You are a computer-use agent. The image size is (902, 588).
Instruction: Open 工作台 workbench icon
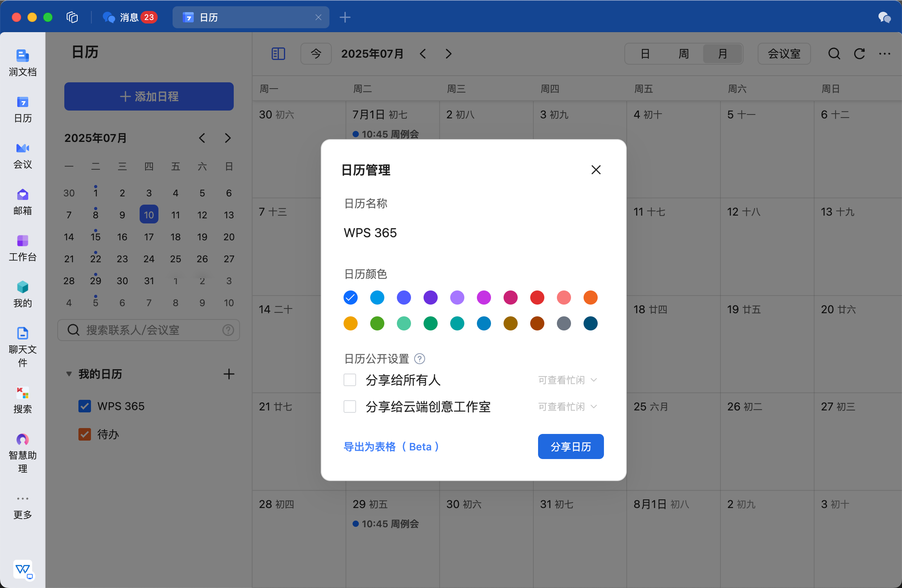(x=23, y=248)
